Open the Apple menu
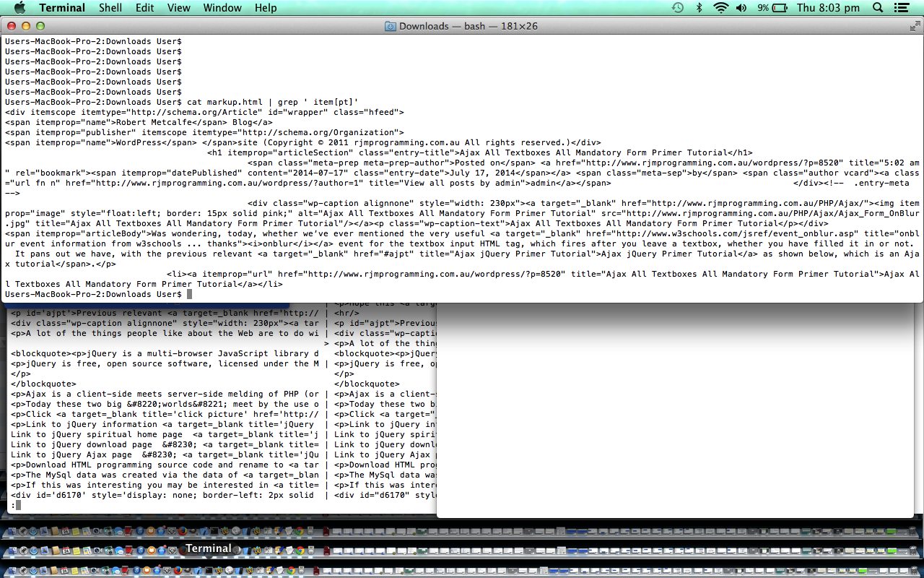 (19, 8)
